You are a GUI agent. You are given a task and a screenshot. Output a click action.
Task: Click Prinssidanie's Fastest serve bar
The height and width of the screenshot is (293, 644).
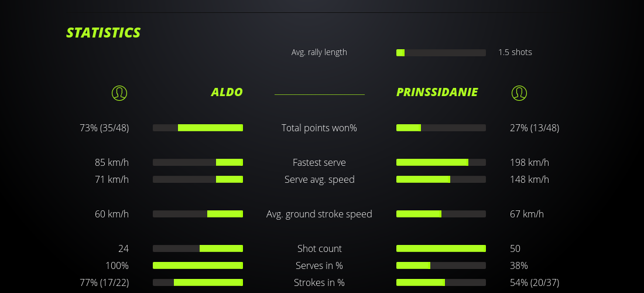click(441, 162)
